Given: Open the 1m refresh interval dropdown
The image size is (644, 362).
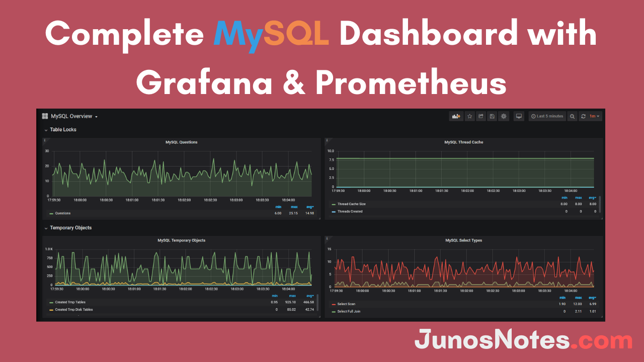Looking at the screenshot, I should tap(595, 116).
